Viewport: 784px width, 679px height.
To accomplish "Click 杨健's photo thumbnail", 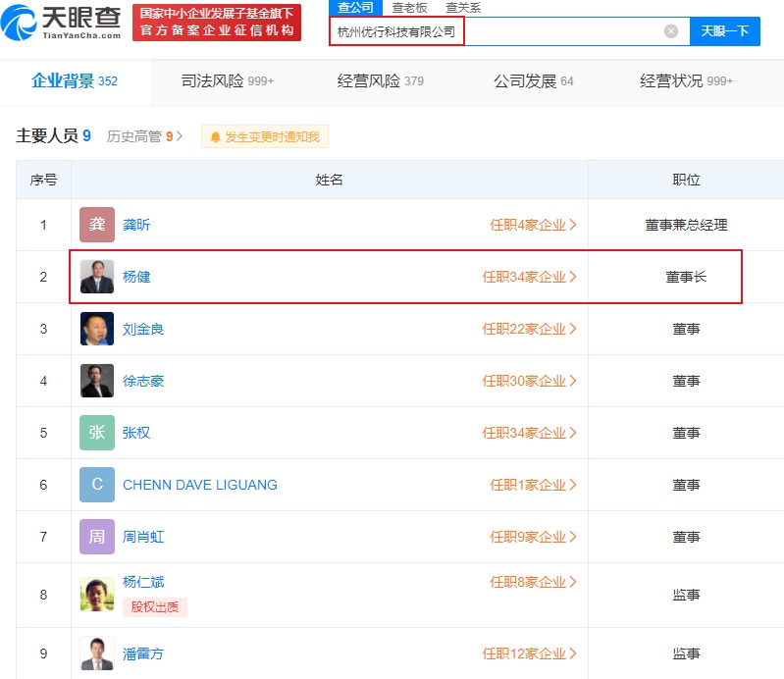I will [97, 277].
